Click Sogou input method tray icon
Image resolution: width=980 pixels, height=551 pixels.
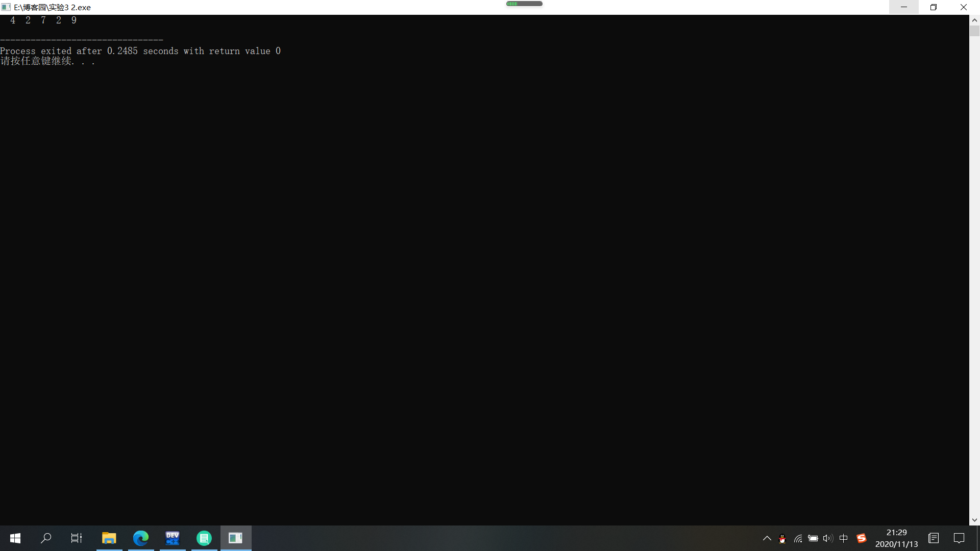[862, 538]
